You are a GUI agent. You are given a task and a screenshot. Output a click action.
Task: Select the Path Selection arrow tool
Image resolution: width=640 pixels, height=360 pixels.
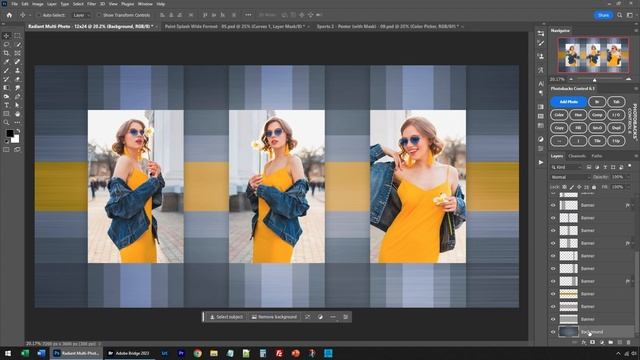point(18,105)
